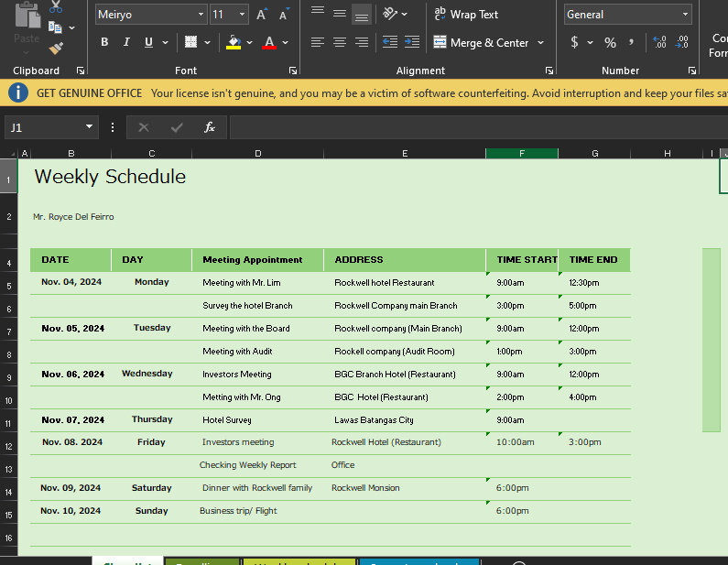
Task: Open paste options arrow under Paste
Action: point(27,51)
